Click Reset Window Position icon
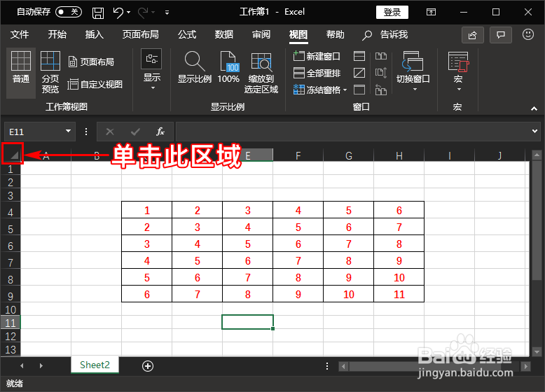The height and width of the screenshot is (392, 545). [381, 90]
